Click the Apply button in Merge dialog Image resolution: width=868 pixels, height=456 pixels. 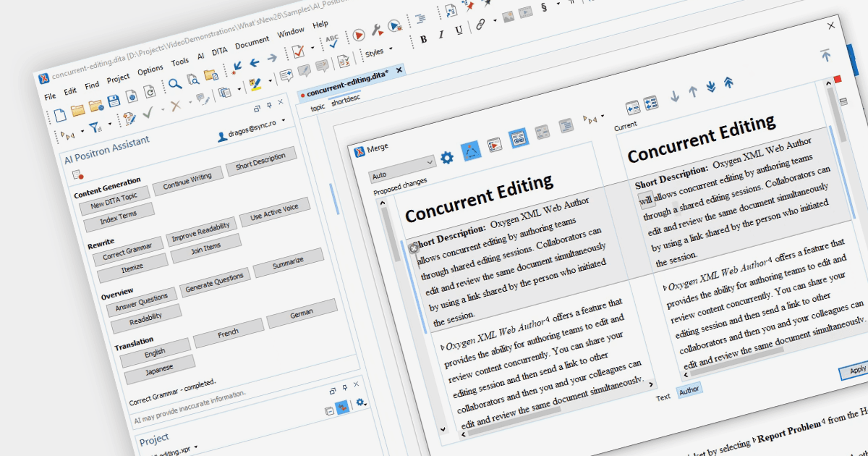point(855,371)
